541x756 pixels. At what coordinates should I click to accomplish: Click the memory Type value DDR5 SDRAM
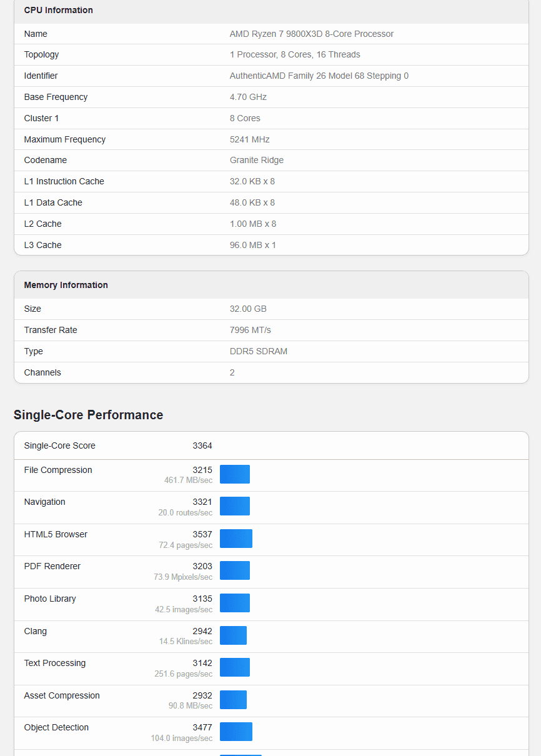(259, 351)
